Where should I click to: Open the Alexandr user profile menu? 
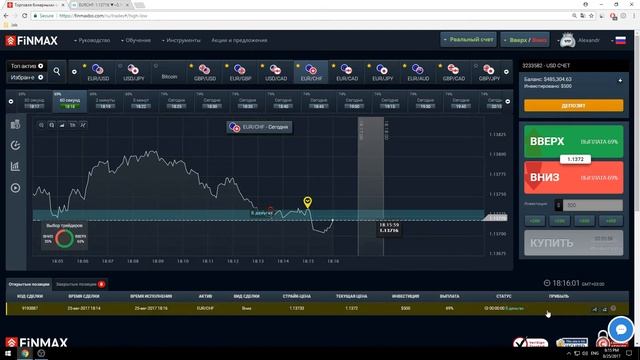point(580,40)
